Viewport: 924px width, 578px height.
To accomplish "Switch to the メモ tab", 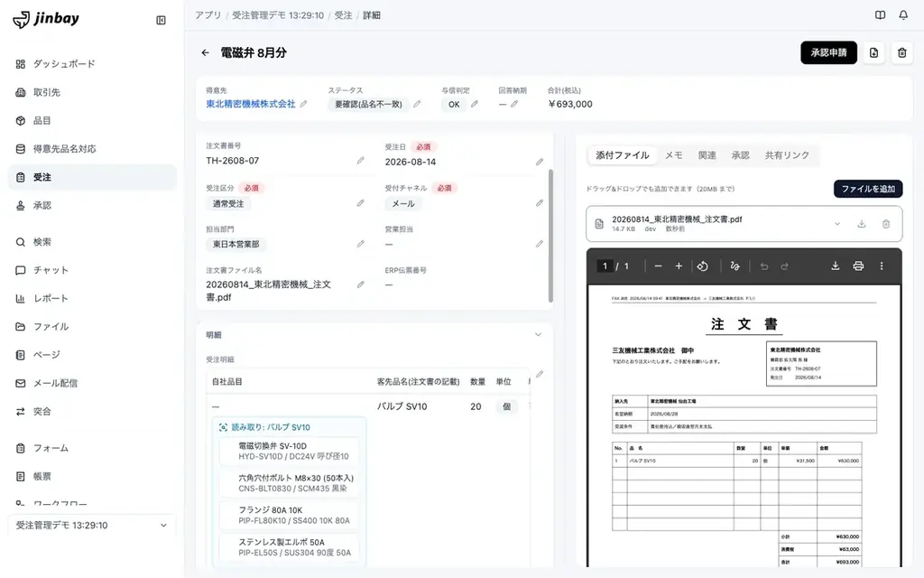I will click(x=673, y=155).
